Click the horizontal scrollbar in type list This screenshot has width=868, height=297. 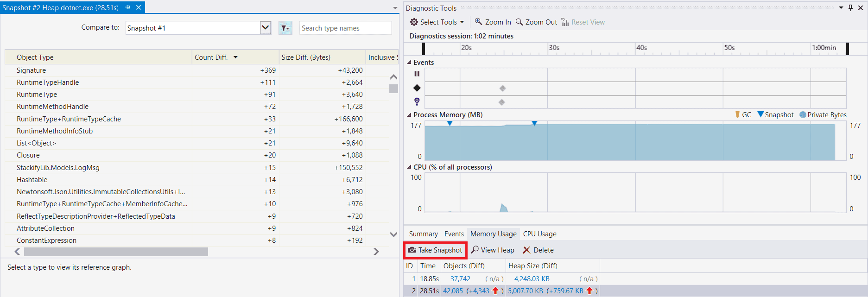click(x=116, y=252)
